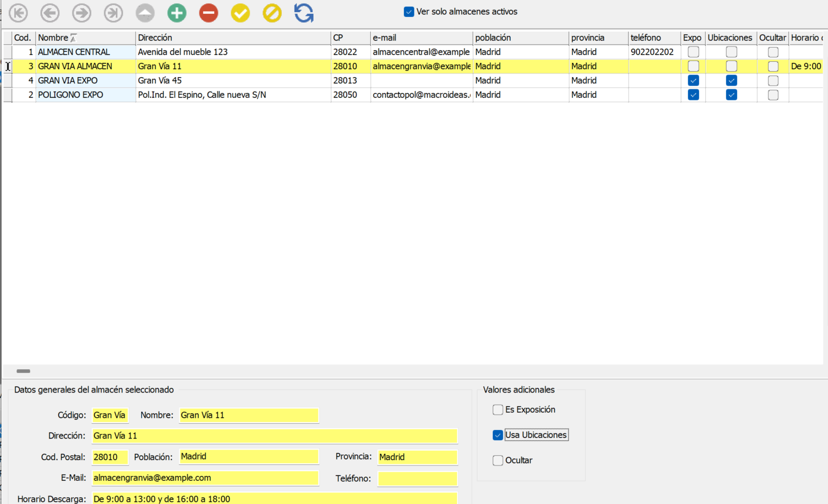
Task: Toggle Ubicaciones checkbox for ALMACEN CENTRAL
Action: pos(731,52)
